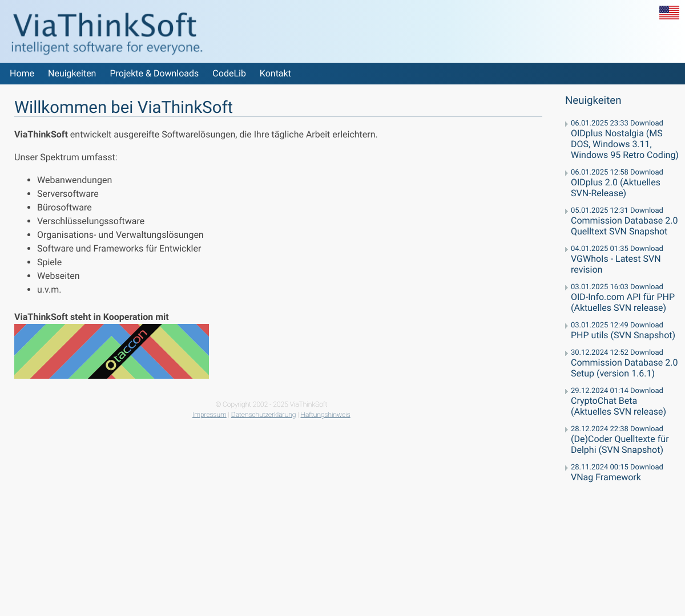This screenshot has height=616, width=685.
Task: Click the u.v.m. list item
Action: (49, 290)
